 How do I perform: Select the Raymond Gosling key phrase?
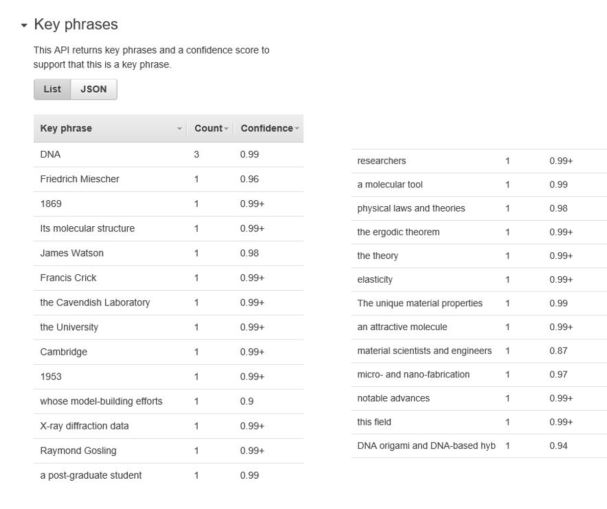(78, 450)
